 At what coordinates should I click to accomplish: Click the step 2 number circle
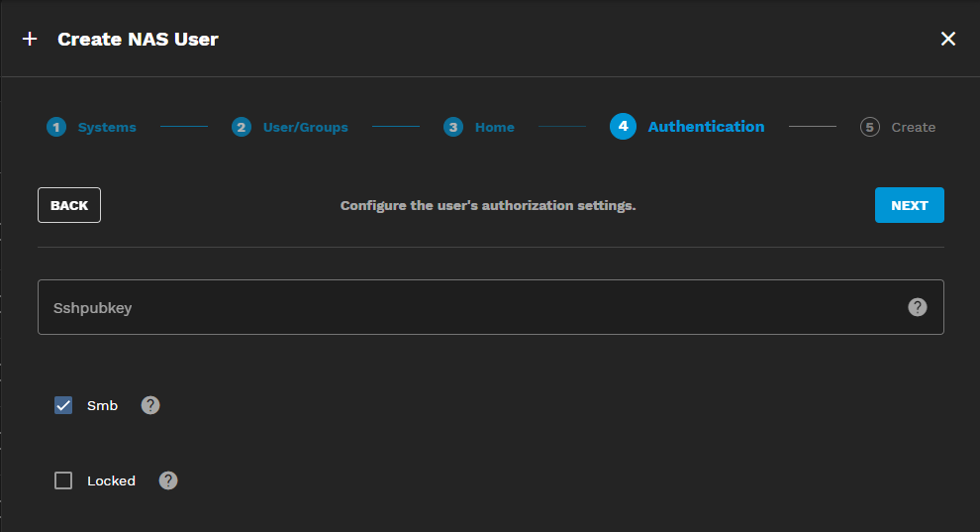(x=242, y=127)
